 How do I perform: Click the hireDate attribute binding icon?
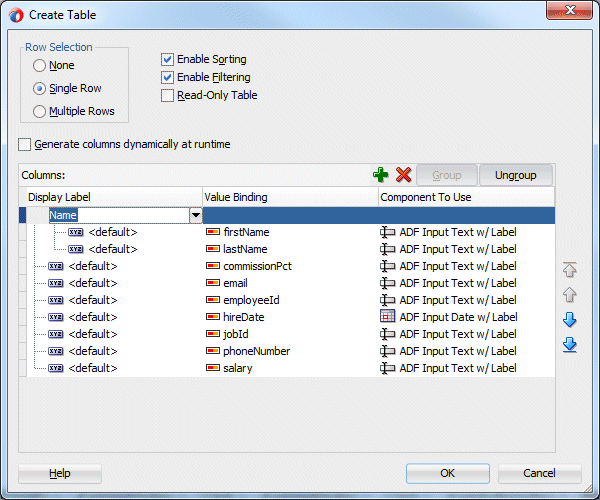(213, 317)
